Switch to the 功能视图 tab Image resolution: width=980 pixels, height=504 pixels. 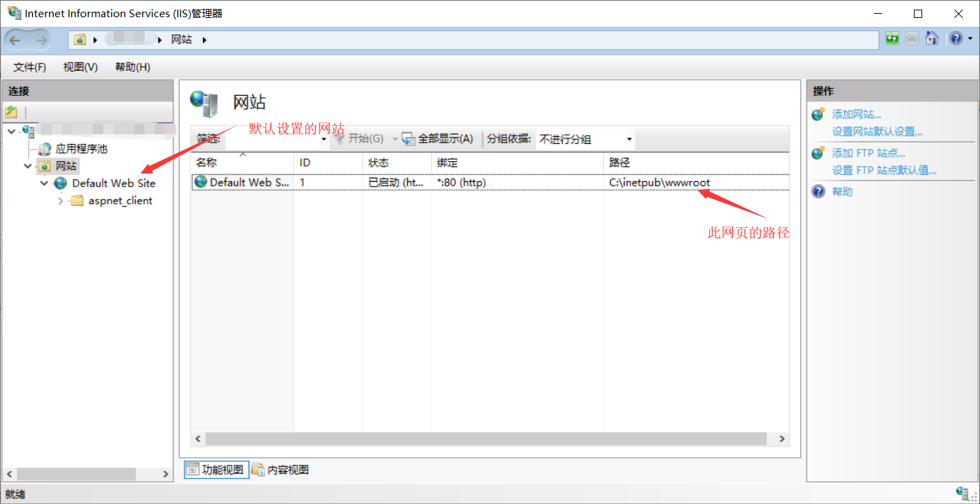[x=216, y=470]
